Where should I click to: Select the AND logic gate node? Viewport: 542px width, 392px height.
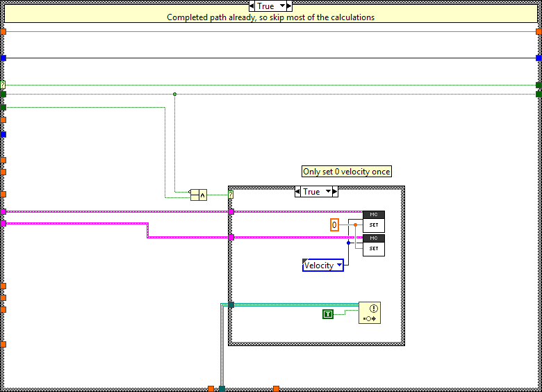pyautogui.click(x=198, y=195)
